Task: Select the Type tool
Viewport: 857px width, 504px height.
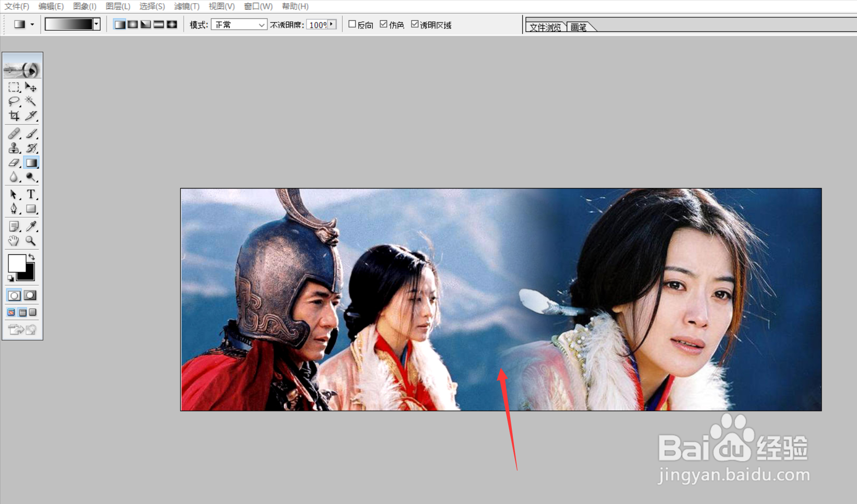Action: click(x=31, y=195)
